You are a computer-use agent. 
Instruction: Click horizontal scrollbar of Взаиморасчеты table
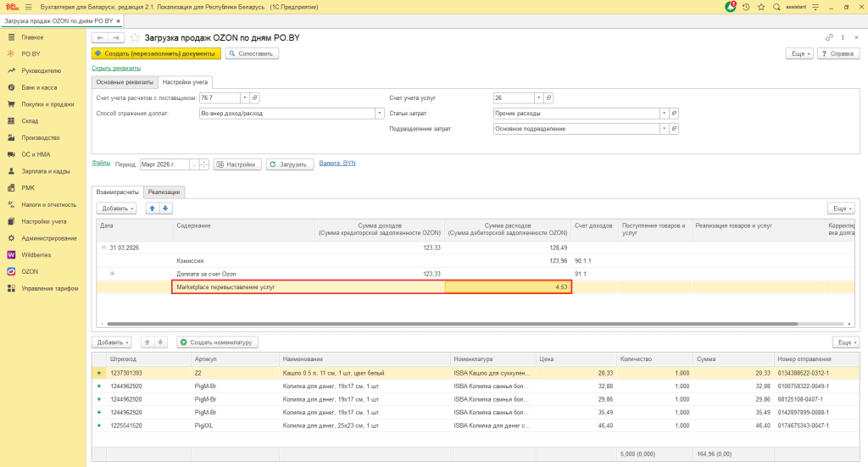click(452, 324)
